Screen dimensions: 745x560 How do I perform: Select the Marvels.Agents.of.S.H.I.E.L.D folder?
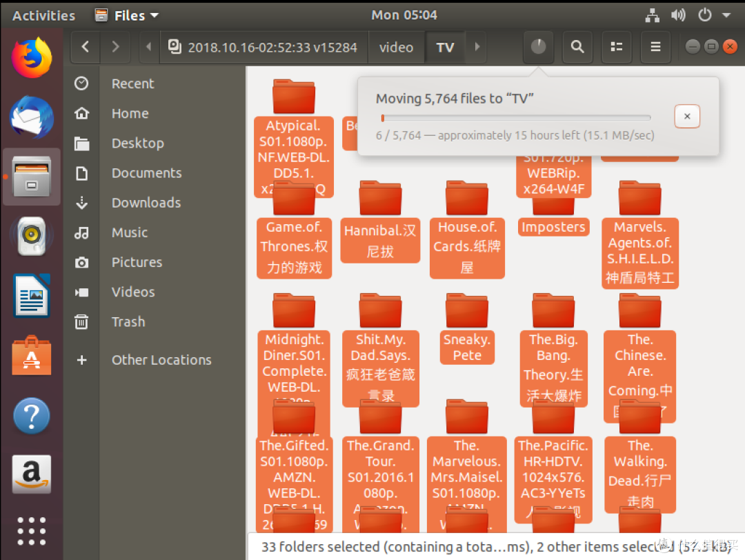(x=640, y=236)
